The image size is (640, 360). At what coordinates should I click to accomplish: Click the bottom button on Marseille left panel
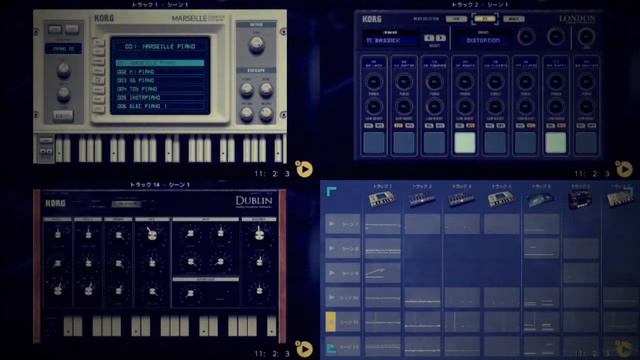[x=63, y=116]
